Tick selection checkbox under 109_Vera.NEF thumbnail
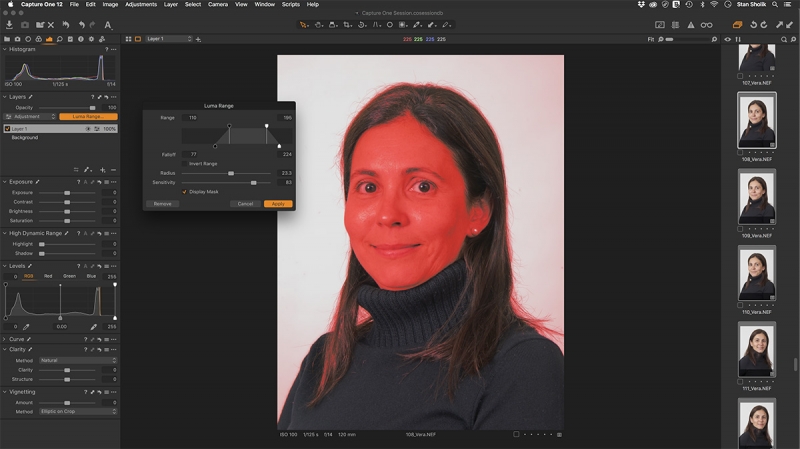 pos(740,229)
